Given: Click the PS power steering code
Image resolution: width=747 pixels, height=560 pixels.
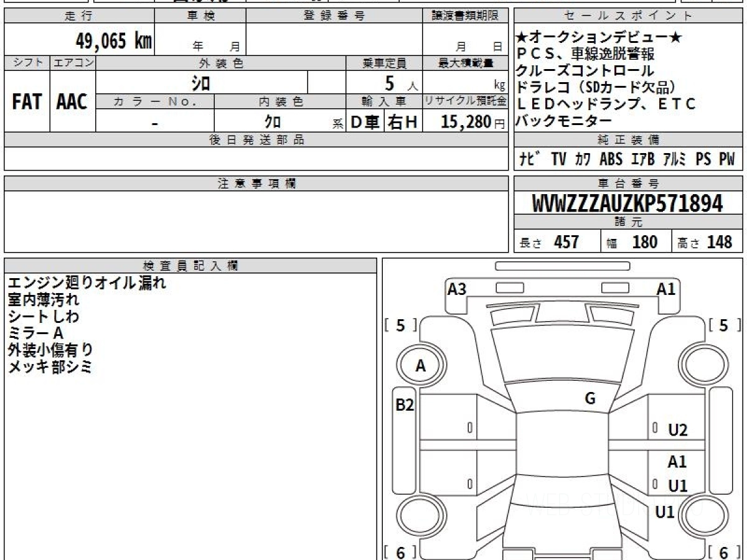Looking at the screenshot, I should click(x=703, y=159).
